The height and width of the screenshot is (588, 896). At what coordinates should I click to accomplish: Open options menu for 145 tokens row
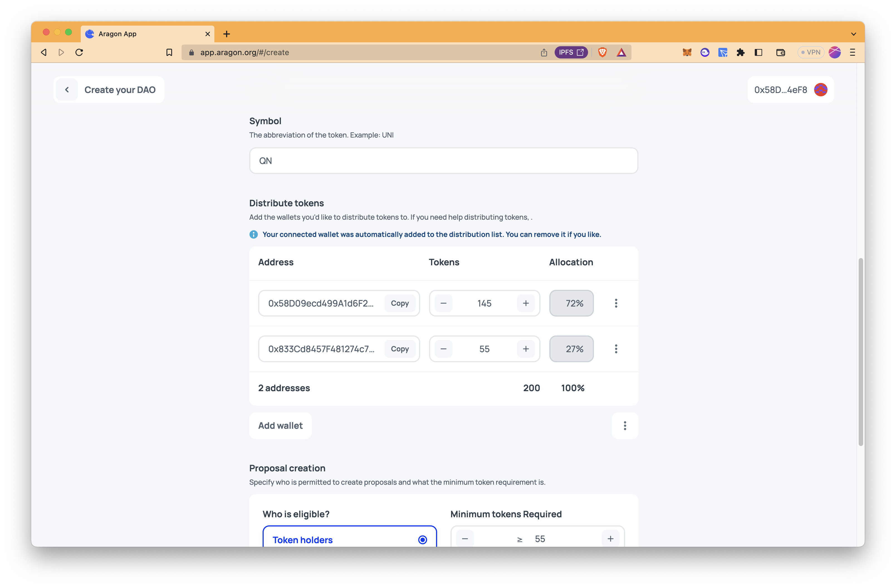point(616,303)
